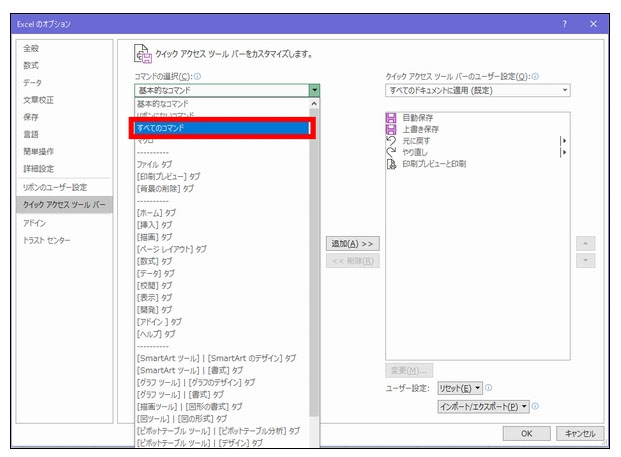Open the 基本的なコマンド dropdown arrow

314,90
